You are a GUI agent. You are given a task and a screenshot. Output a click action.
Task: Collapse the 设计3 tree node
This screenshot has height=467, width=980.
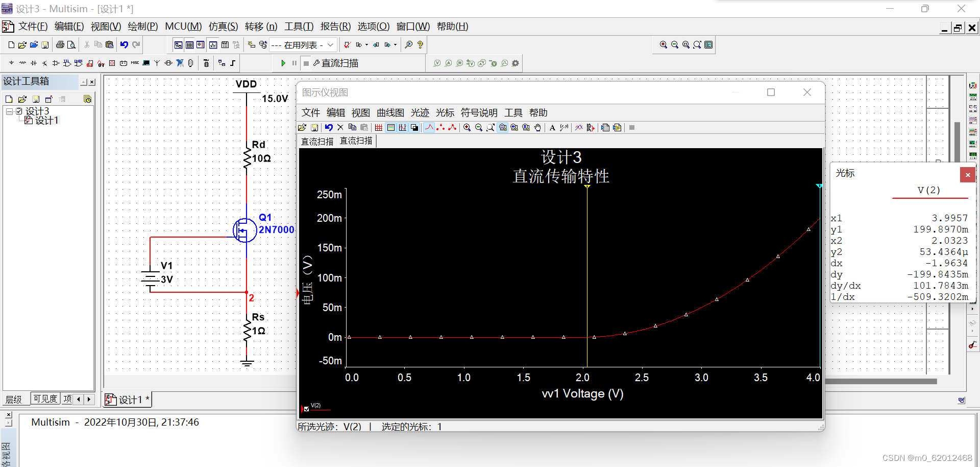9,111
